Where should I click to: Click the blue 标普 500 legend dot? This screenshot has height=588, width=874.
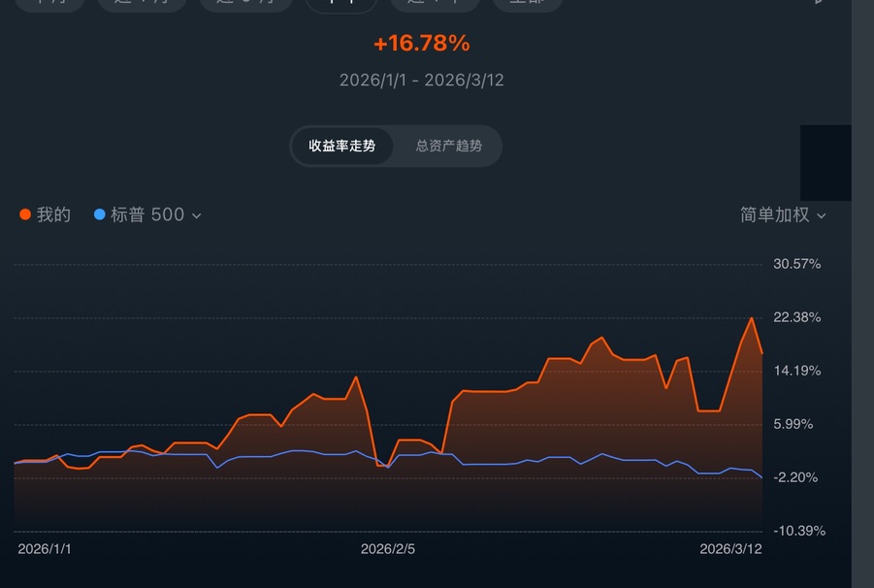(99, 215)
